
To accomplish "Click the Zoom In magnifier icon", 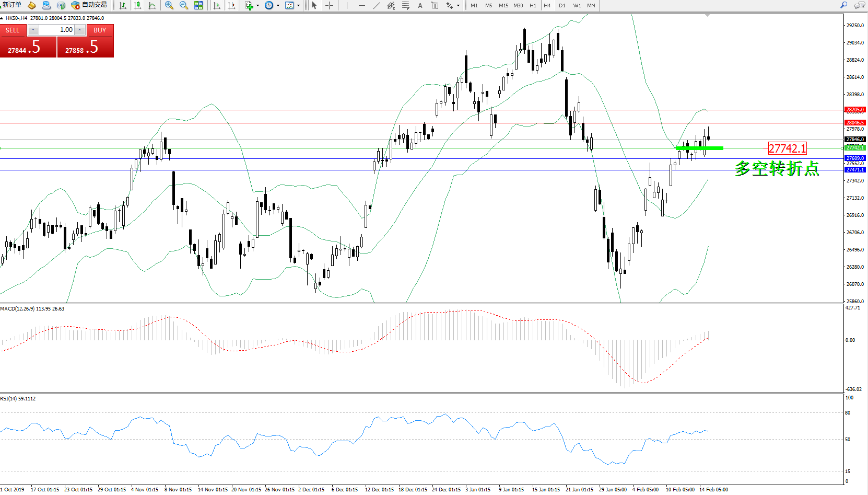I will pyautogui.click(x=169, y=5).
